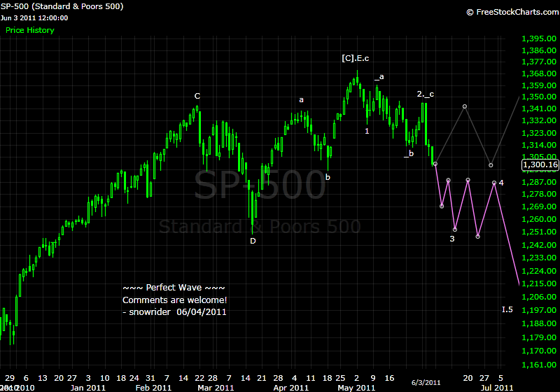
Task: Click the 1,287.00 price level label
Action: [x=539, y=182]
